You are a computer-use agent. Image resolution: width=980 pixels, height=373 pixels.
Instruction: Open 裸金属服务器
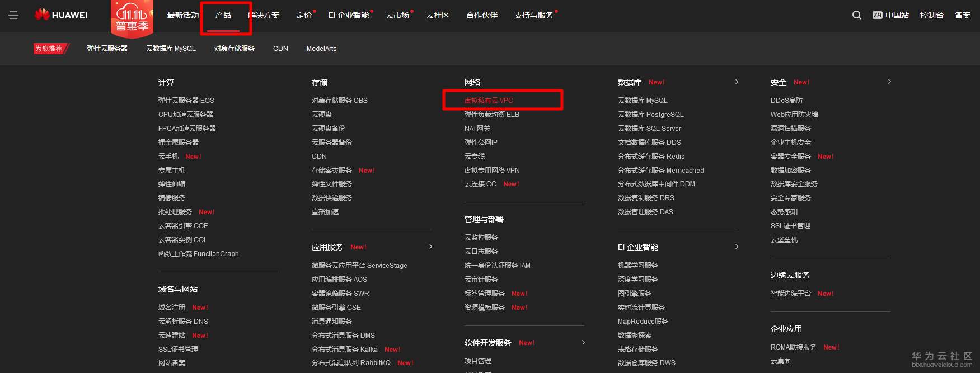[x=179, y=143]
